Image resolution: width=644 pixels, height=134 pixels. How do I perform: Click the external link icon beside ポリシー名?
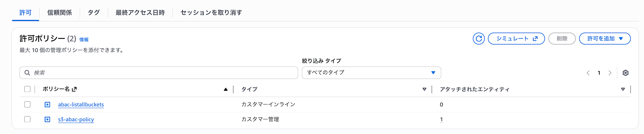(74, 89)
